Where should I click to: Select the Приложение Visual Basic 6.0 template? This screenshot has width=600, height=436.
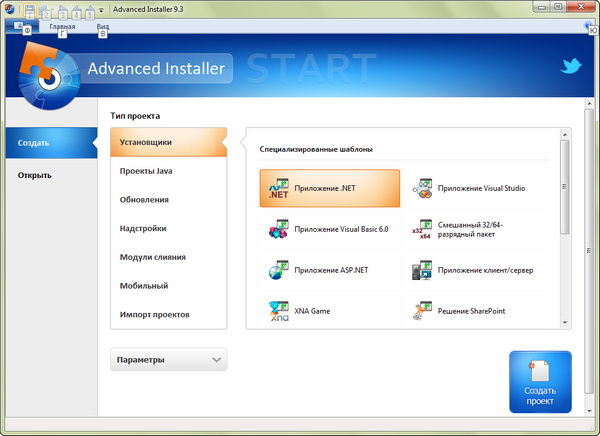[329, 229]
